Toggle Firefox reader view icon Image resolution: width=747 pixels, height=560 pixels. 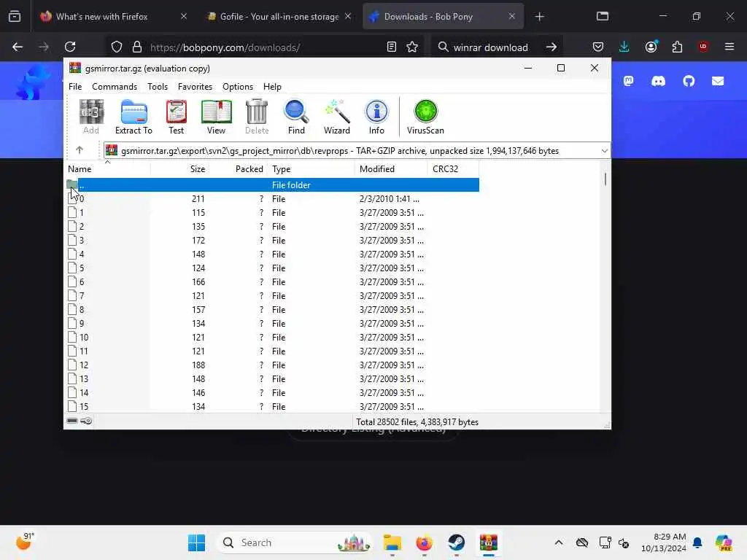click(392, 47)
